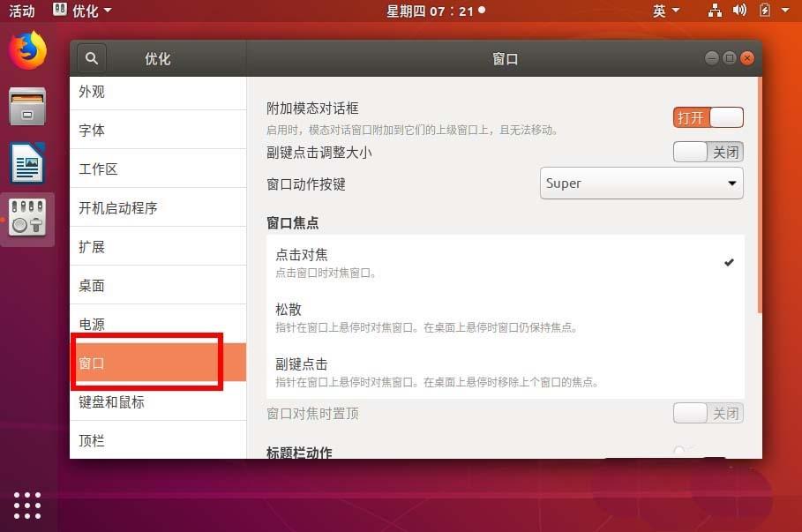Enable 副键点击调整大小
Image resolution: width=802 pixels, height=532 pixels.
click(708, 151)
